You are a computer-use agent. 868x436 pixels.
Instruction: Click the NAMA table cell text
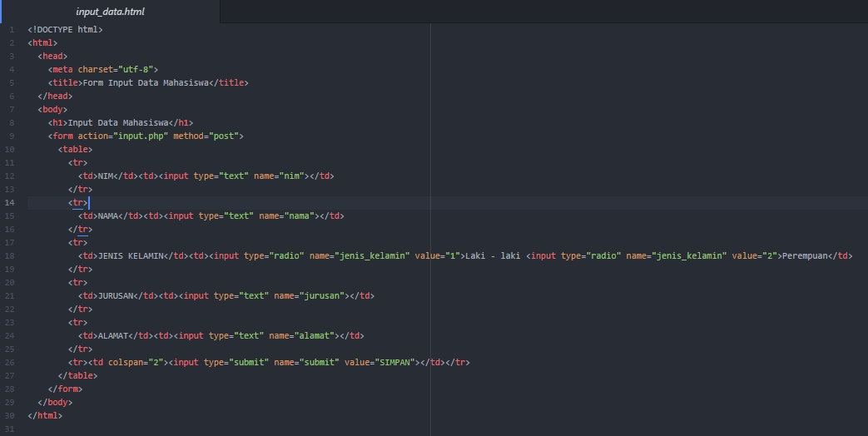point(108,216)
